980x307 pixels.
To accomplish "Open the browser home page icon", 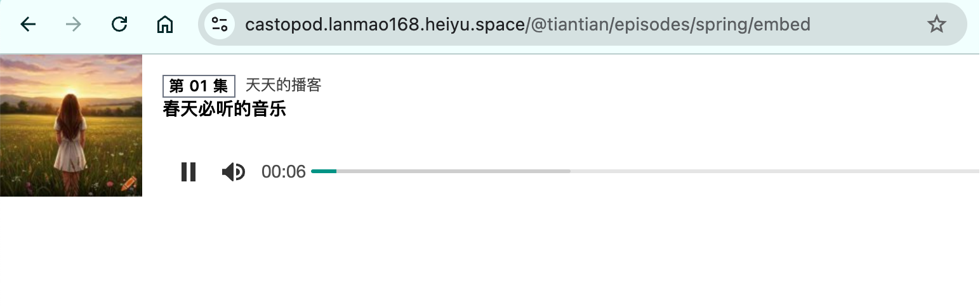I will click(x=165, y=25).
